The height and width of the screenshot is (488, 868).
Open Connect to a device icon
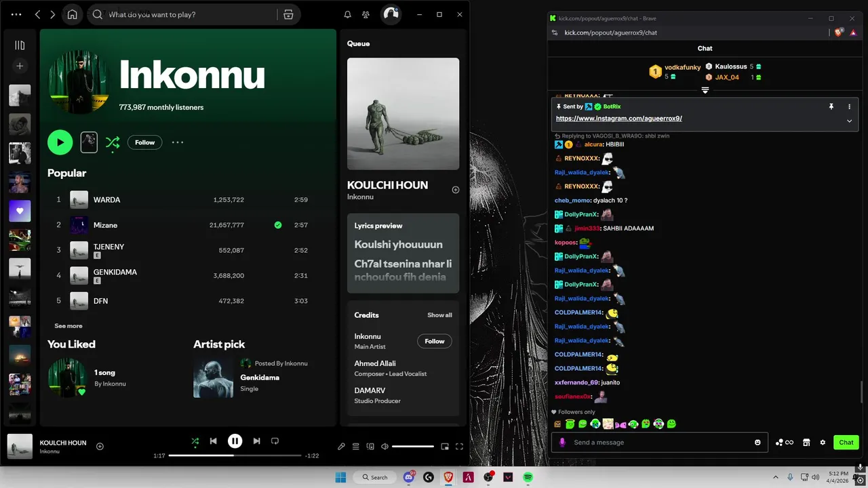click(x=370, y=446)
